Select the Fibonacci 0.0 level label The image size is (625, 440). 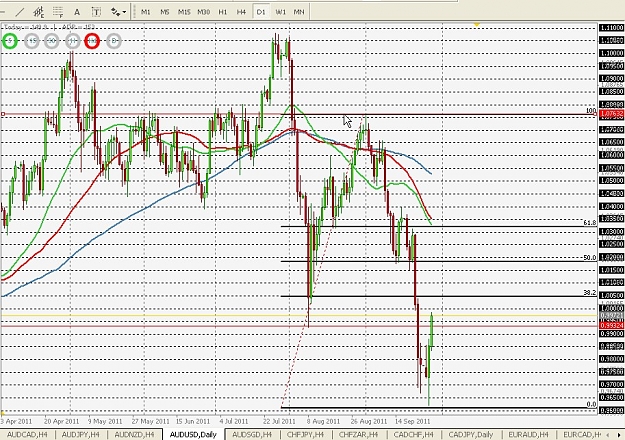[x=592, y=404]
